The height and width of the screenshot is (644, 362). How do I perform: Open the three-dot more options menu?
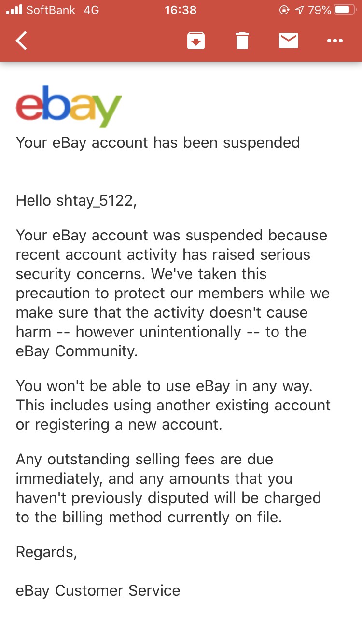[x=335, y=41]
